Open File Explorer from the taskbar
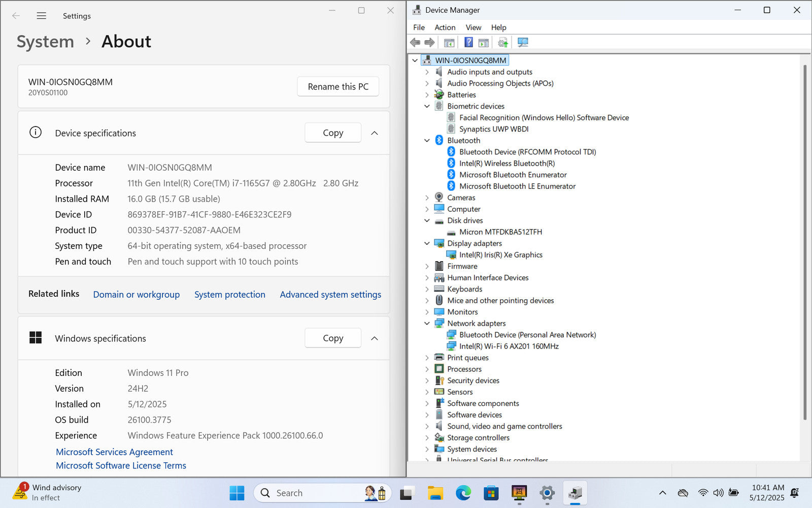This screenshot has height=508, width=812. [x=435, y=493]
